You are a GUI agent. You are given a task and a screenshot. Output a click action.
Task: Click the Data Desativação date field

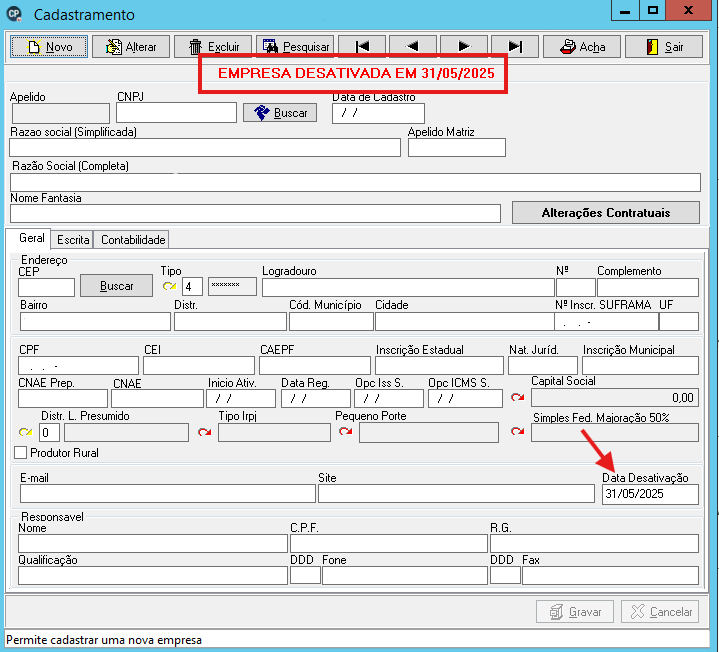pos(650,494)
